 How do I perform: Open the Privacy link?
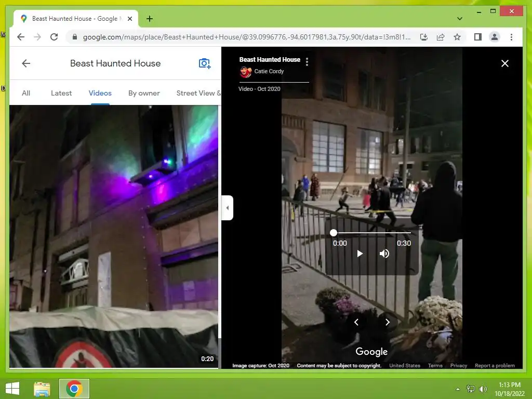coord(458,365)
